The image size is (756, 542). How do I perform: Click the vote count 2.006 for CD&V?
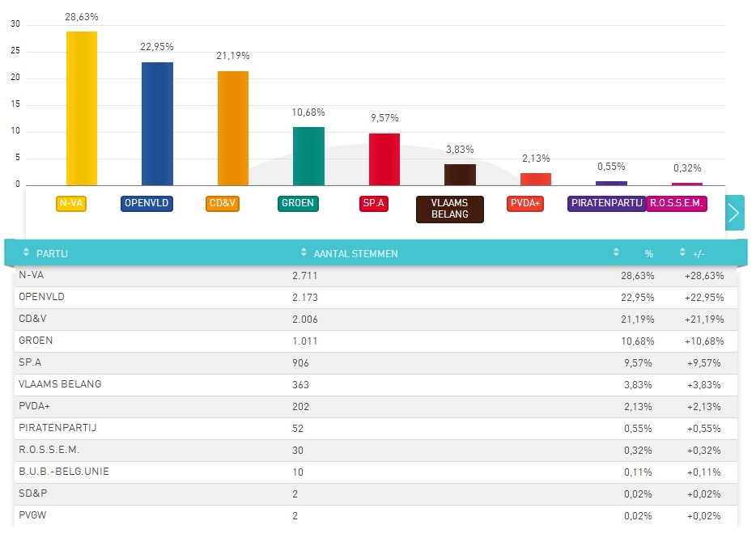click(x=304, y=320)
